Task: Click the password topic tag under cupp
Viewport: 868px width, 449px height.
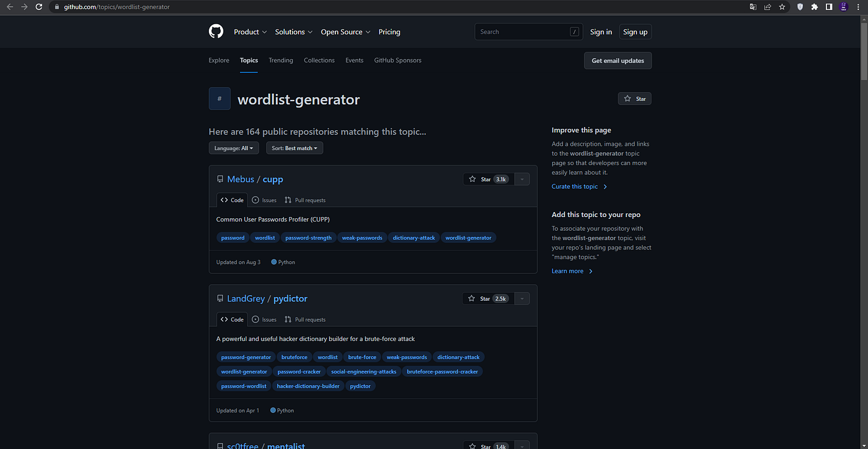Action: pos(233,238)
